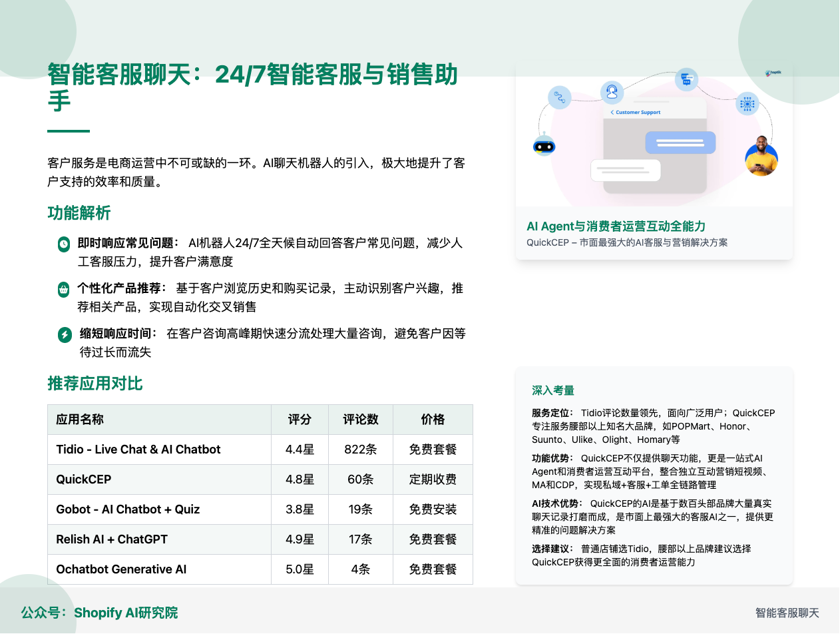This screenshot has height=634, width=840.
Task: Click the route path icon in the illustration
Action: click(x=560, y=99)
